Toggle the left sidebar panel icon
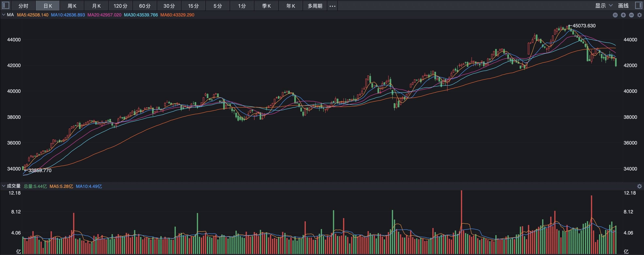The width and height of the screenshot is (644, 255). tap(5, 5)
